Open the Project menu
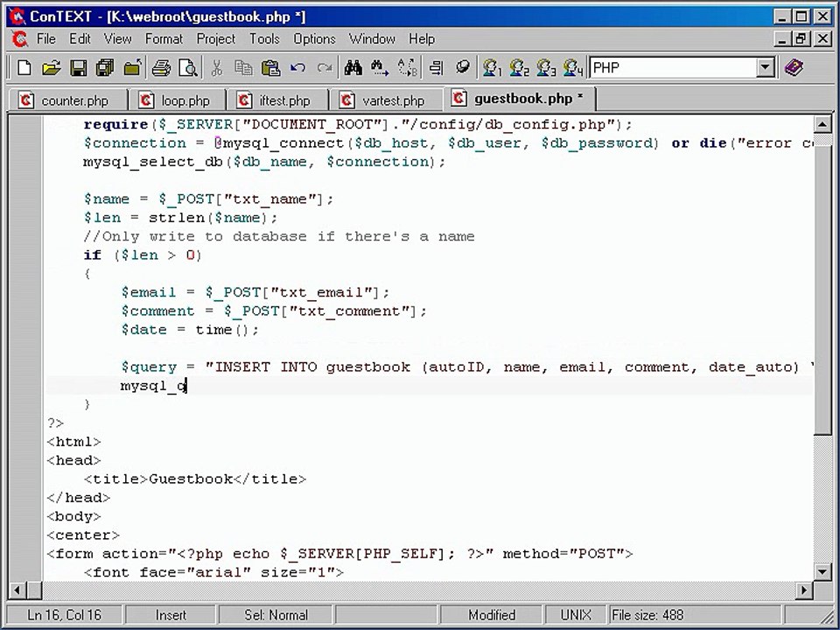This screenshot has width=840, height=630. click(x=216, y=39)
